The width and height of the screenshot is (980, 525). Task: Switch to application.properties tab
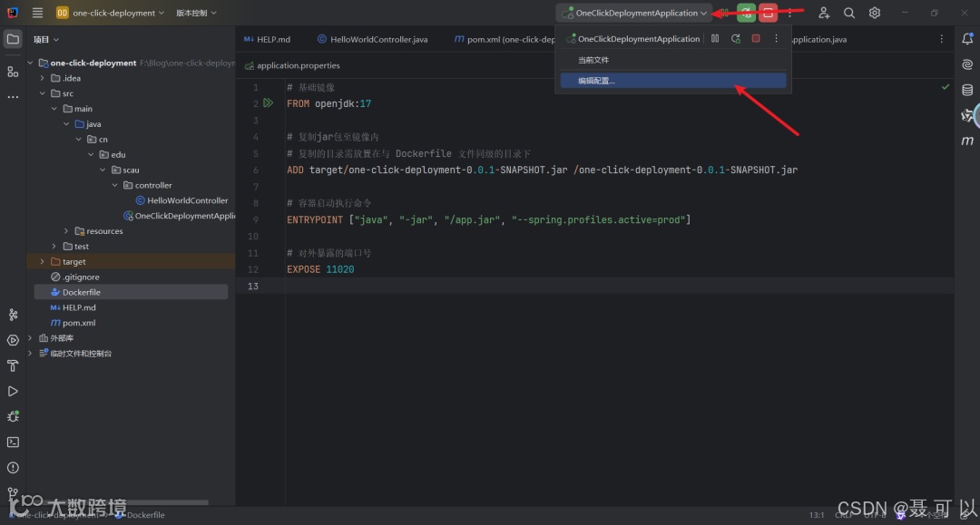(x=292, y=65)
